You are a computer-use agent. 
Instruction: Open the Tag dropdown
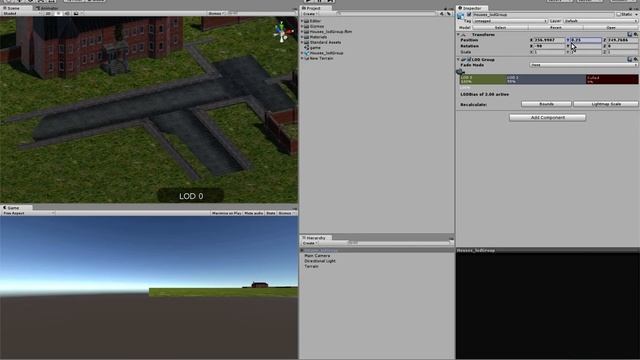[510, 21]
